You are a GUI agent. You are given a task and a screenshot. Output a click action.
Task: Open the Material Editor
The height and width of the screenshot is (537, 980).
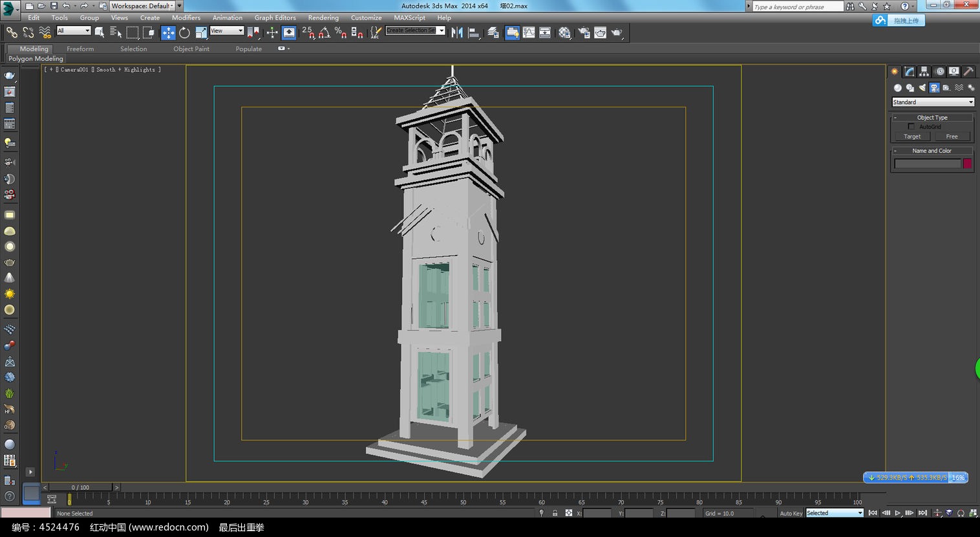click(x=564, y=32)
